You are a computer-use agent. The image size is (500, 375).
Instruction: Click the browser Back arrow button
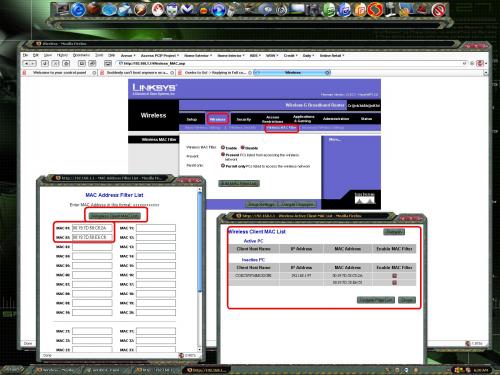pyautogui.click(x=27, y=63)
